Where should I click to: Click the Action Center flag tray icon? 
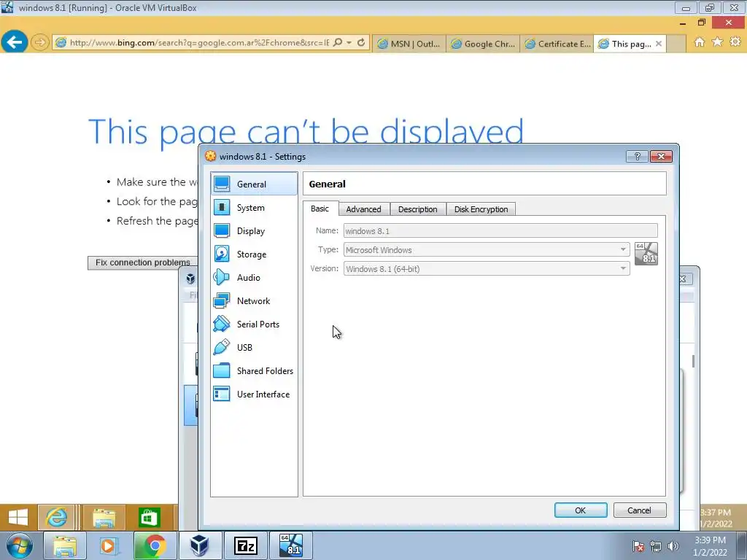pos(638,546)
